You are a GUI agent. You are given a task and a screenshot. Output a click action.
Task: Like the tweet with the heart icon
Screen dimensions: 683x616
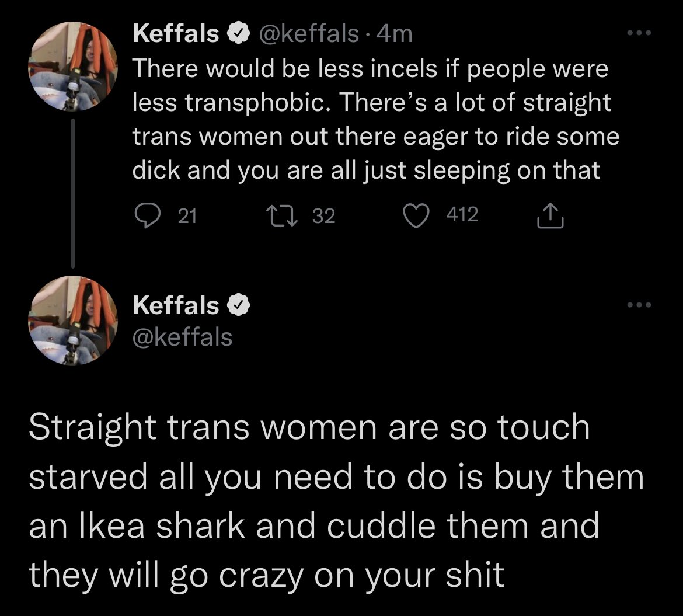417,216
